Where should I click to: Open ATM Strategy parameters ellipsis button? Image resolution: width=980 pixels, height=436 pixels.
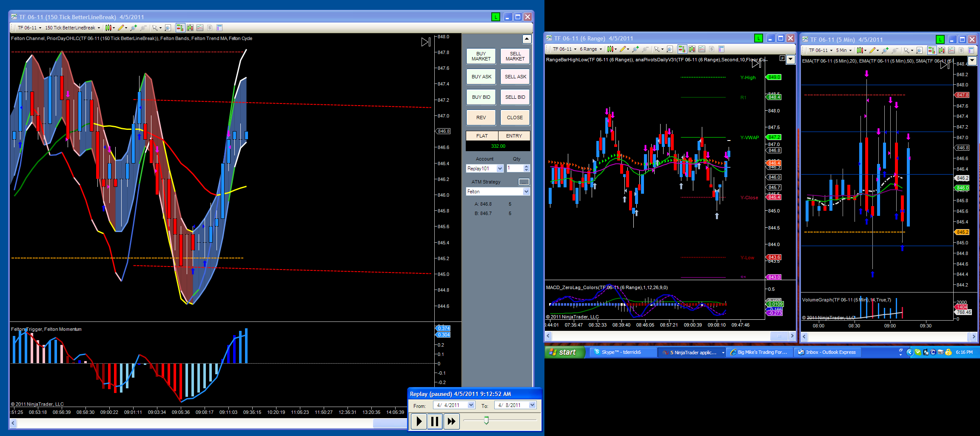coord(524,182)
